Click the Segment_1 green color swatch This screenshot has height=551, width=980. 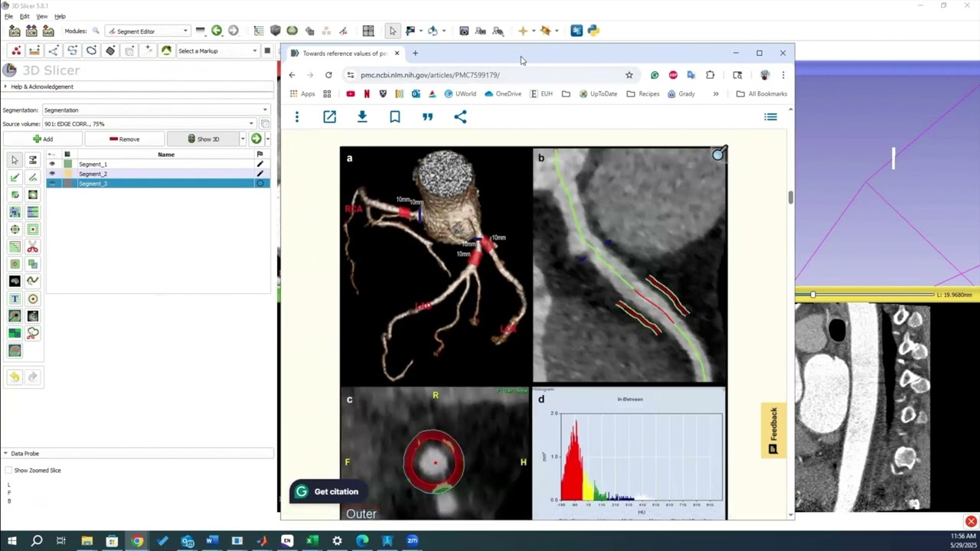tap(68, 164)
